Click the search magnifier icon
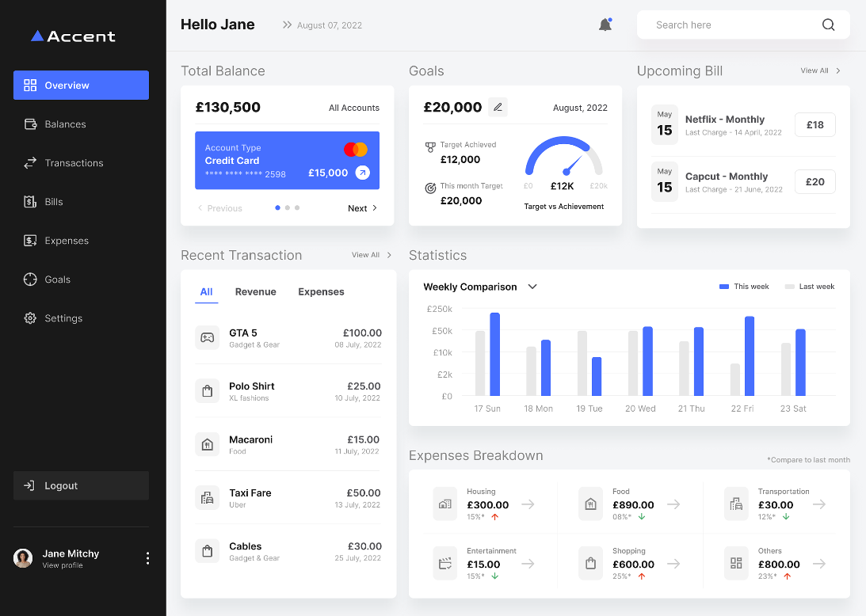This screenshot has width=866, height=616. point(828,25)
